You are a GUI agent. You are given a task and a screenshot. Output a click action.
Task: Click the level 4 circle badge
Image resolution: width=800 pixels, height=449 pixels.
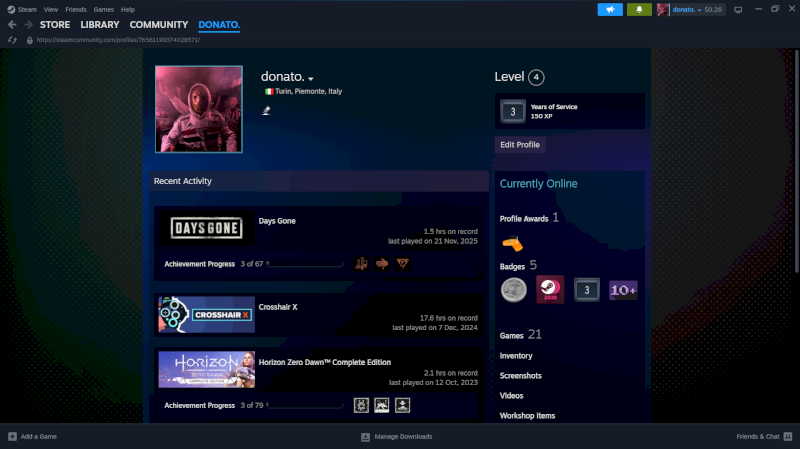click(x=536, y=77)
